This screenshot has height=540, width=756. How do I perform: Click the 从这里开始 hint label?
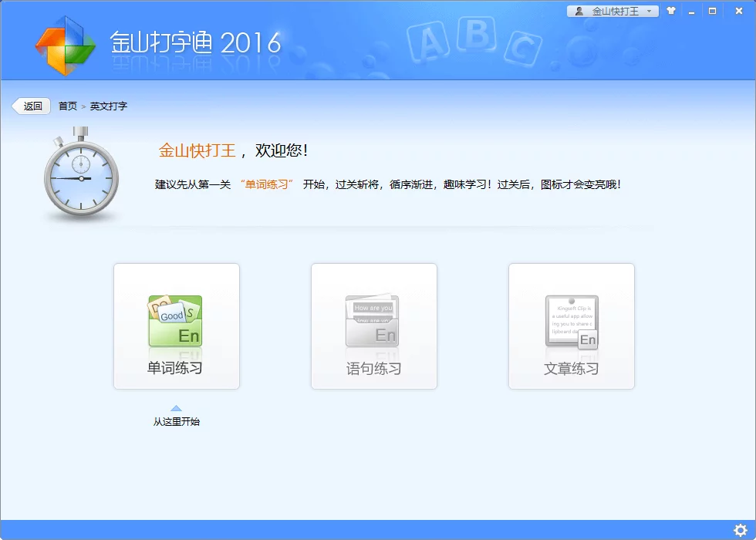177,421
